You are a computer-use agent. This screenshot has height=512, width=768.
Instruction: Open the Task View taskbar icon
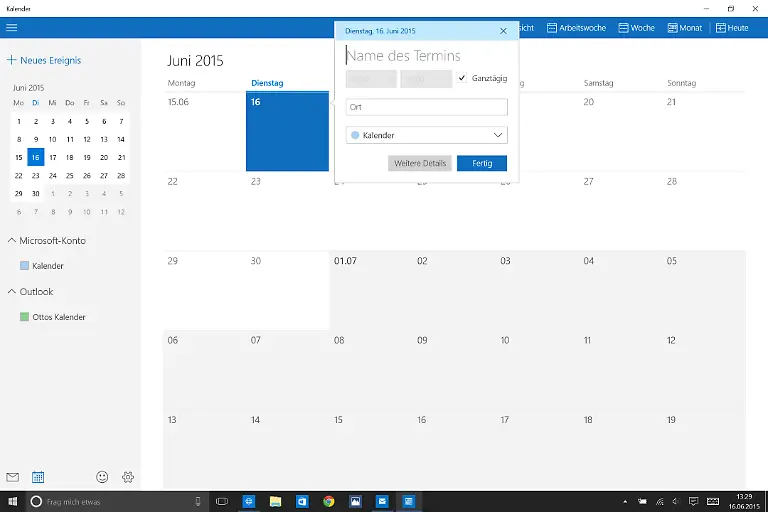(222, 501)
